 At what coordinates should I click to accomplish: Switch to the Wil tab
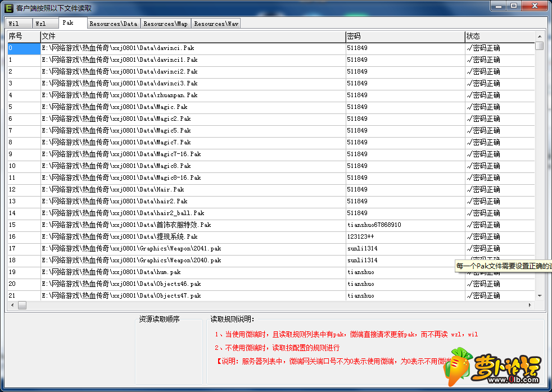(19, 24)
